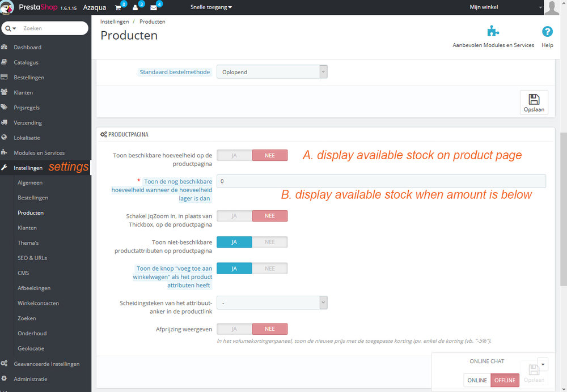Collapse the Online Chat widget arrow
This screenshot has height=392, width=567.
pyautogui.click(x=543, y=364)
